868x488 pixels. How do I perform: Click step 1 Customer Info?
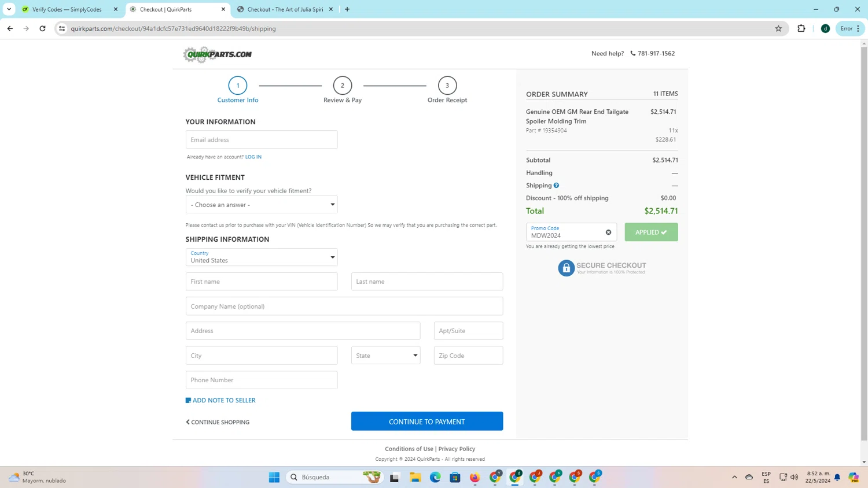[x=238, y=90]
